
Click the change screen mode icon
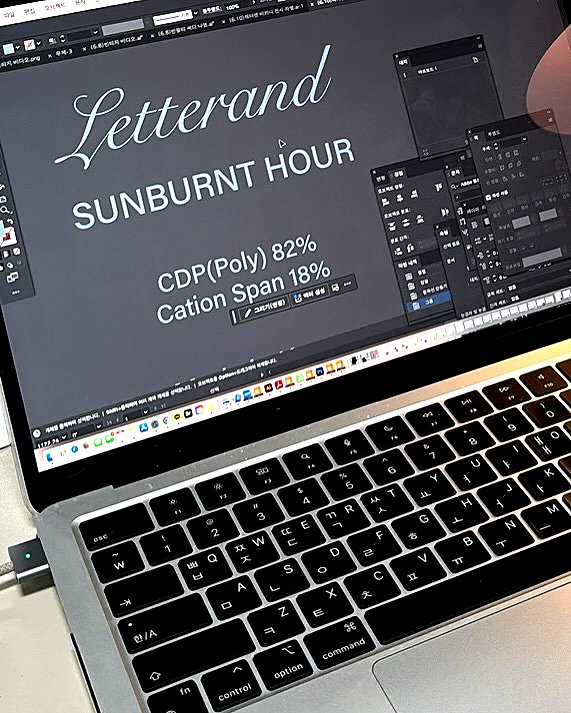point(12,277)
